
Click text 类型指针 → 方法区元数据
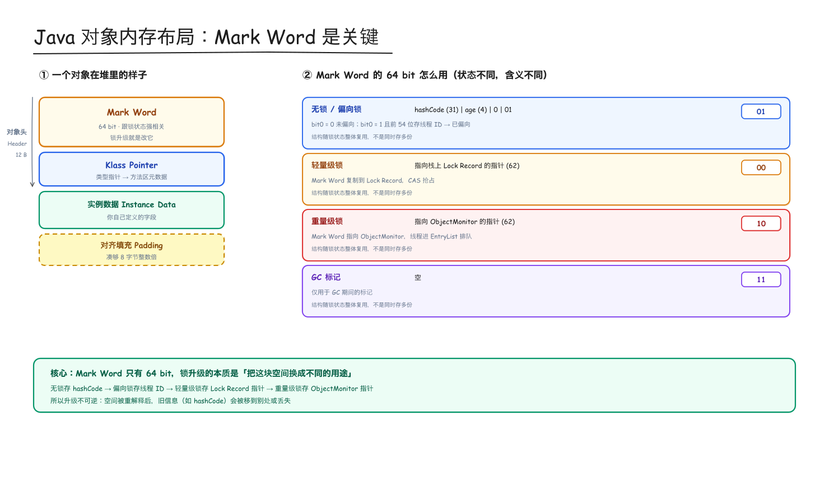point(132,177)
